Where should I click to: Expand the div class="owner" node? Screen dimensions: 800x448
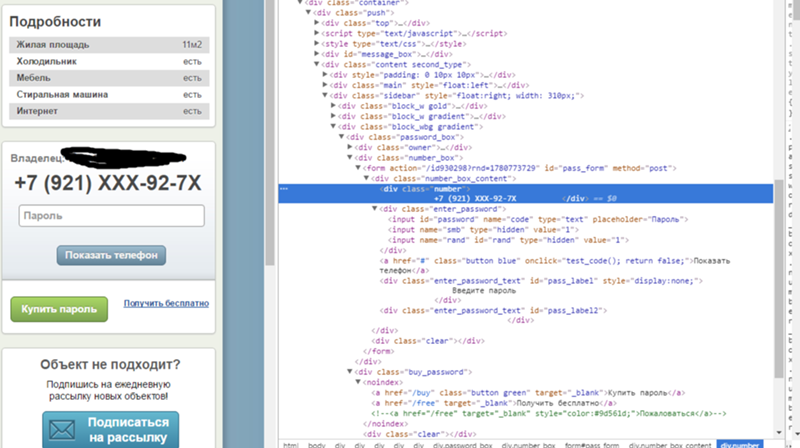[349, 147]
